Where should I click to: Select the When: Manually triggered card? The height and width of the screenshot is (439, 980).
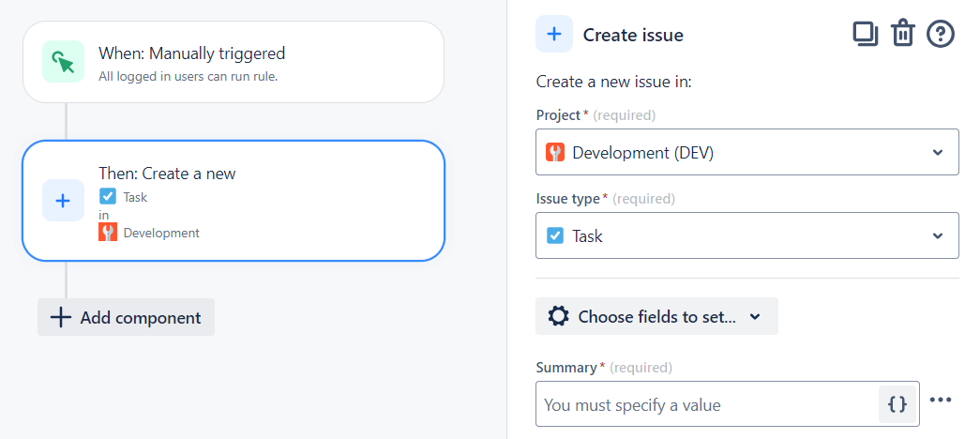pos(234,62)
